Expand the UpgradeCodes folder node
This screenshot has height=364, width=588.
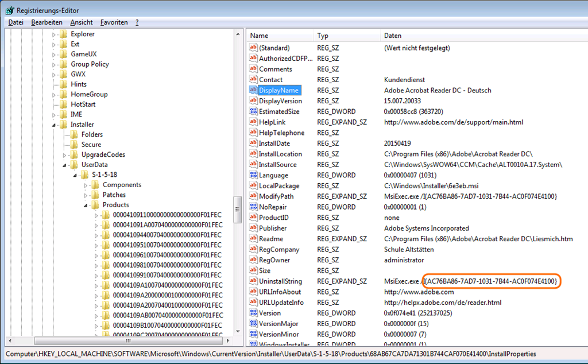tap(65, 155)
